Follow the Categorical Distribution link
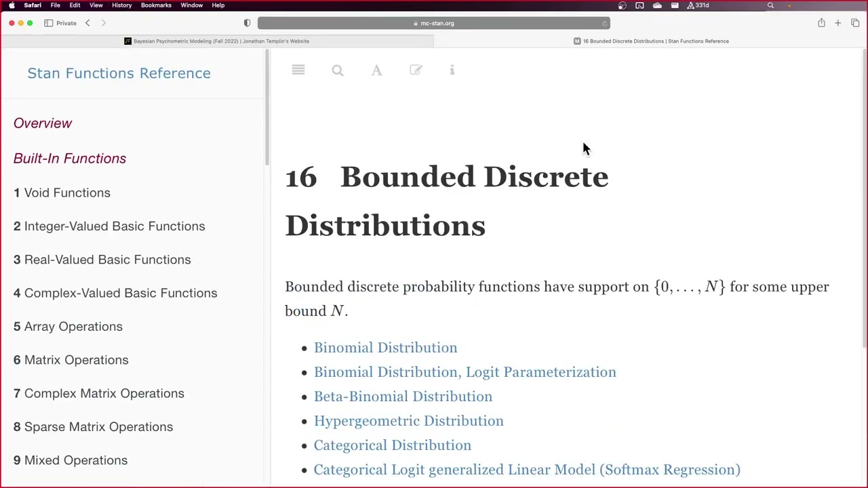 tap(392, 445)
